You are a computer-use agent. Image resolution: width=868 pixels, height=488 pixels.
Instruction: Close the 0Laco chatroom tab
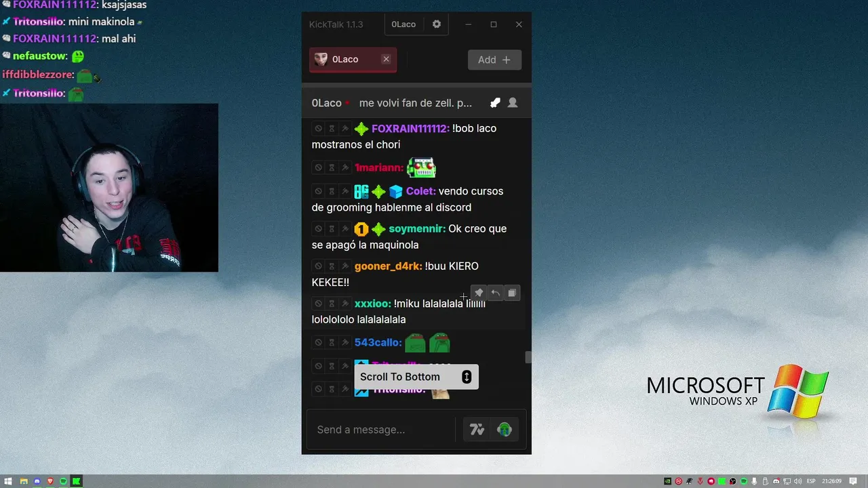coord(386,59)
